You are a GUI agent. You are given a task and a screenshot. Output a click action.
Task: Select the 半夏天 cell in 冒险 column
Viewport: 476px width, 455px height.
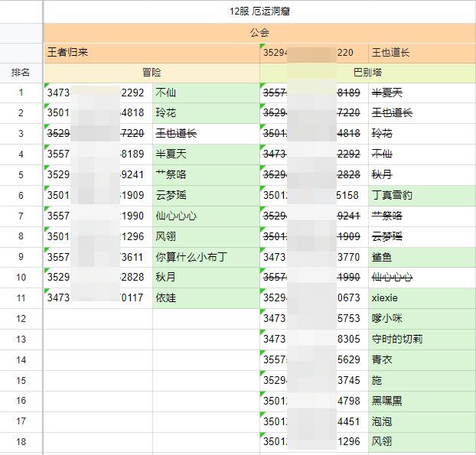206,154
